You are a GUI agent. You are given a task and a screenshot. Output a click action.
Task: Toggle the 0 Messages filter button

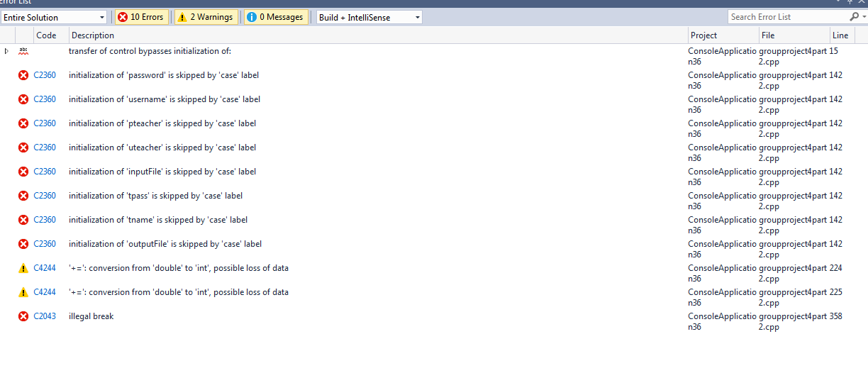pos(276,17)
